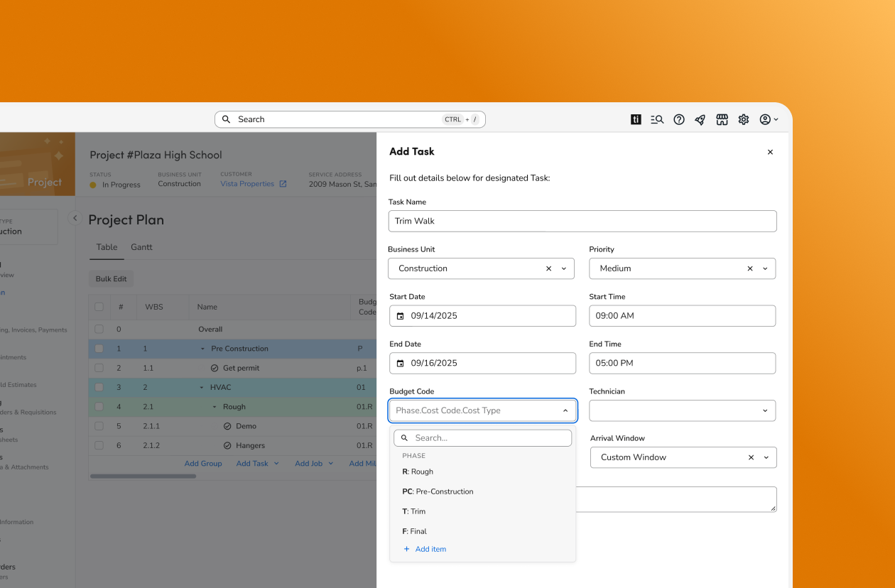Viewport: 895px width, 588px height.
Task: Open the Add Job dropdown arrow below table
Action: click(330, 464)
